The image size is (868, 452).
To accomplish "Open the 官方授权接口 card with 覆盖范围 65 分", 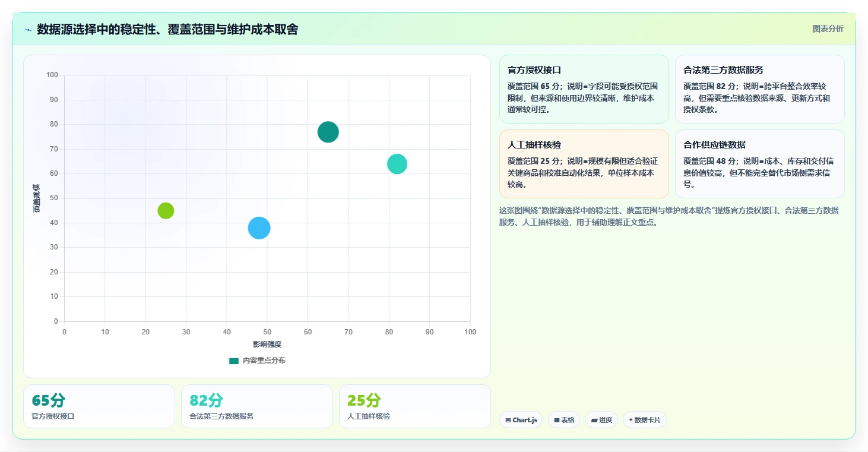I will coord(584,89).
